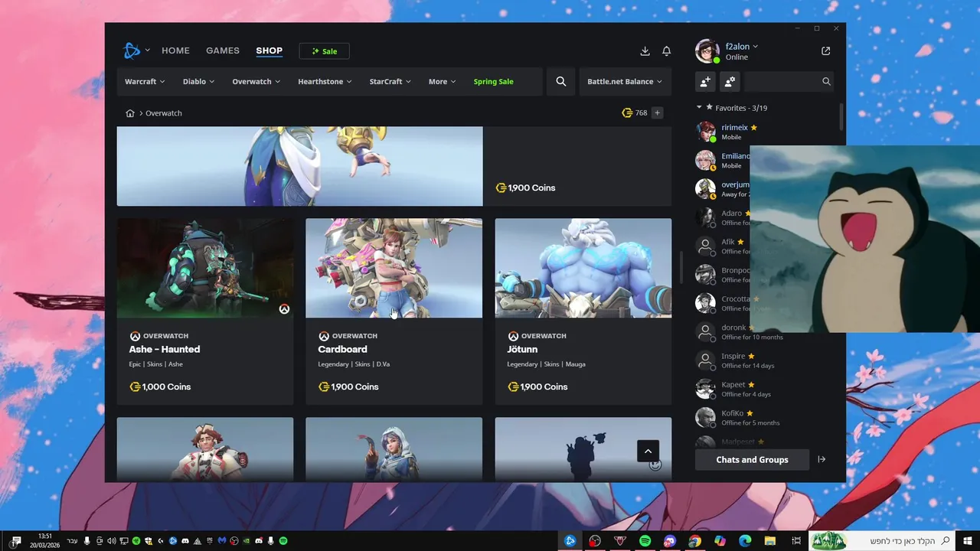Open the Spring Sale link
The width and height of the screenshot is (980, 551).
494,82
